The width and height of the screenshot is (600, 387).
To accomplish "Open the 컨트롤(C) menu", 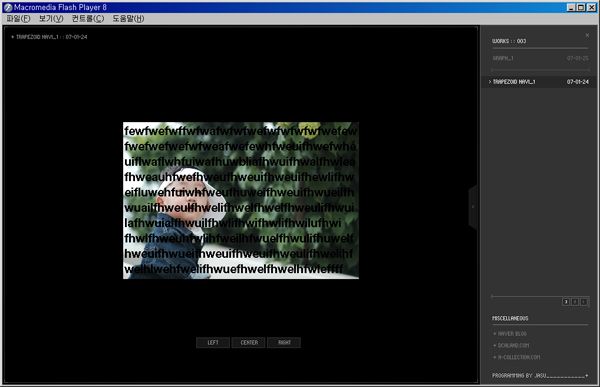I will 88,18.
